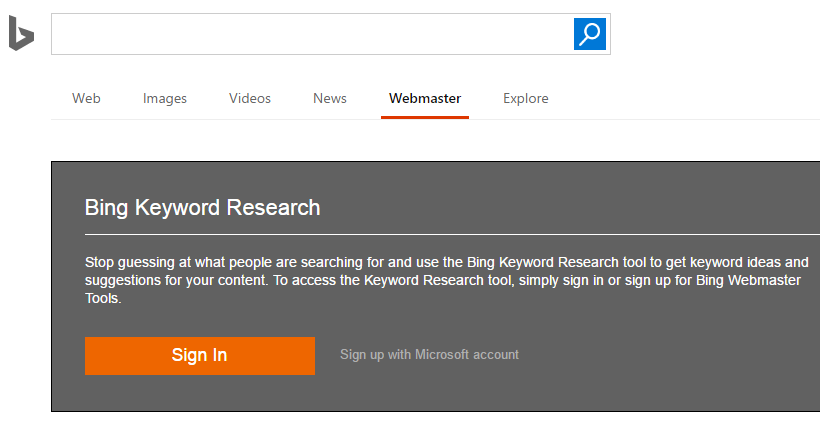820x428 pixels.
Task: Click the Bing Keyword Research heading
Action: tap(202, 208)
